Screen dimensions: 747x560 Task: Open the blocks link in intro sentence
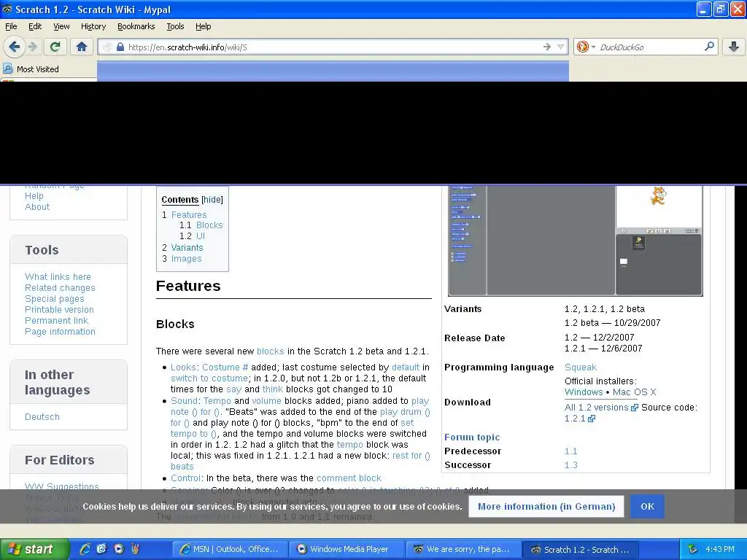click(270, 351)
